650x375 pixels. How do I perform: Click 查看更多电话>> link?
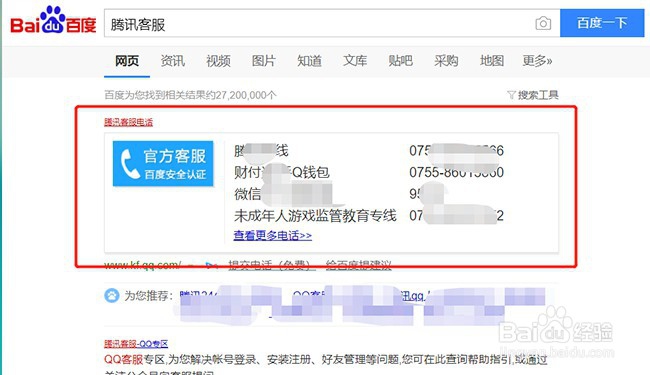click(x=272, y=235)
